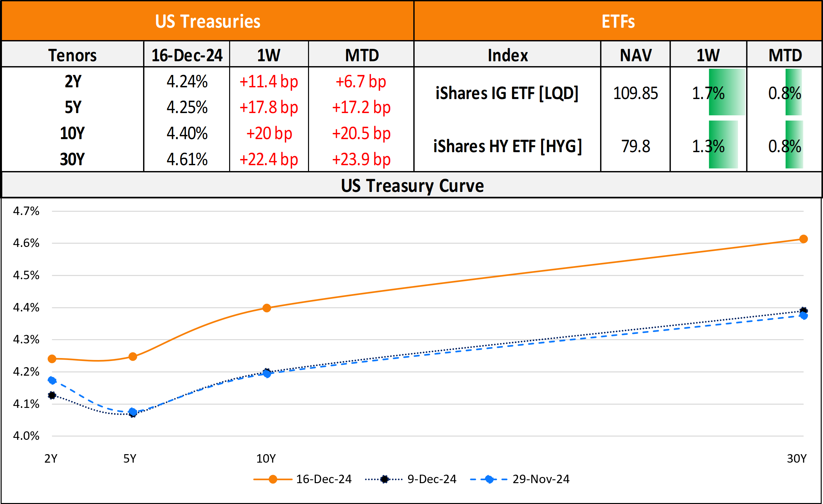The height and width of the screenshot is (504, 823).
Task: Click the 29-Nov-24 legend marker icon
Action: 489,479
